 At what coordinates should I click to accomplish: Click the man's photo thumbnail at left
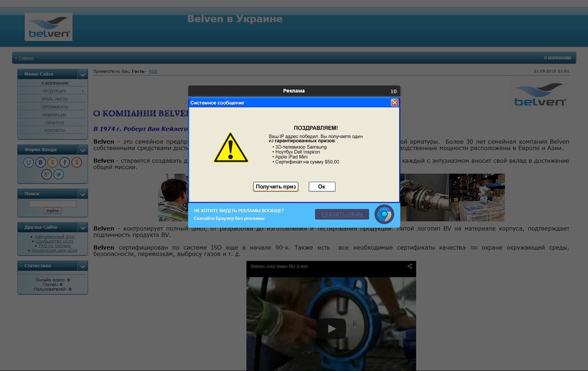tap(173, 198)
